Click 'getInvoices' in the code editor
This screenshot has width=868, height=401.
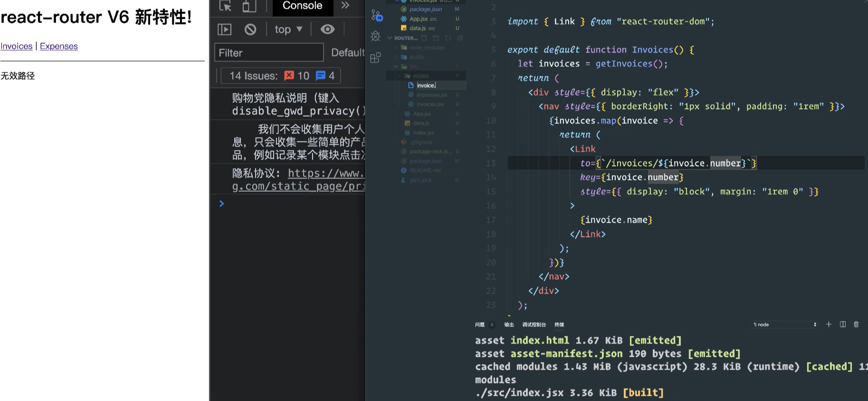click(x=624, y=64)
